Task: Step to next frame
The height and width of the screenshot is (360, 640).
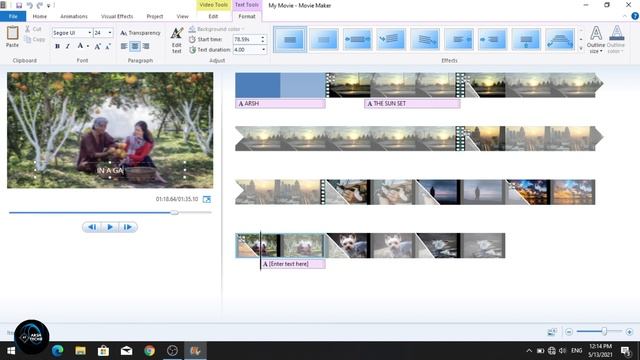Action: (x=128, y=227)
